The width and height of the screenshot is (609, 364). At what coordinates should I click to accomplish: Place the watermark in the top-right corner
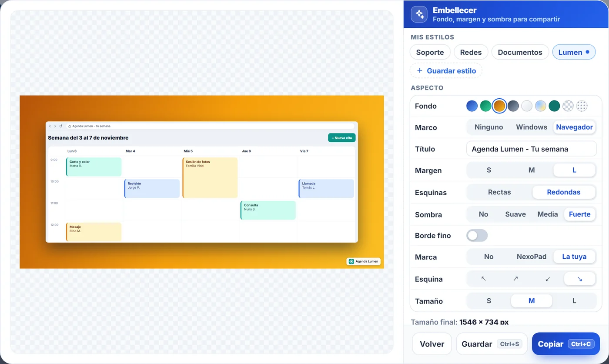(515, 279)
